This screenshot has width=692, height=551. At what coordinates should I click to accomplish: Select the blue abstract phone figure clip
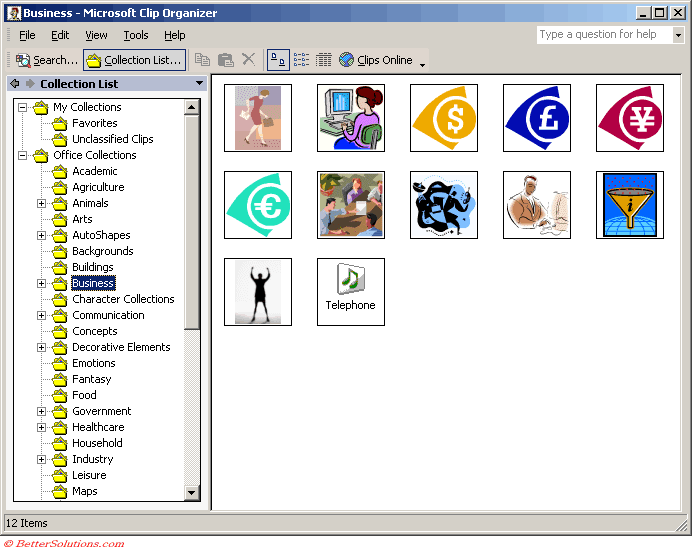444,205
